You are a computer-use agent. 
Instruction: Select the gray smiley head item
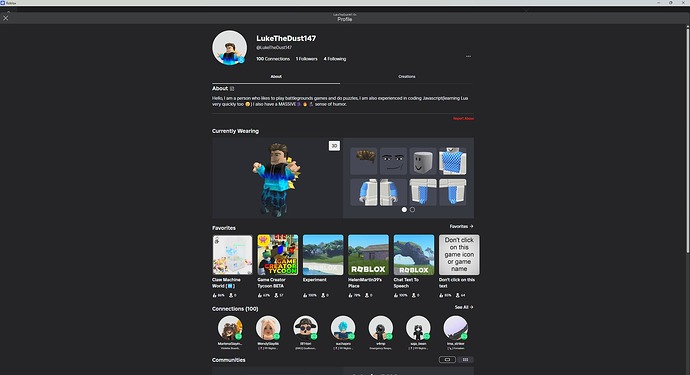coord(423,161)
